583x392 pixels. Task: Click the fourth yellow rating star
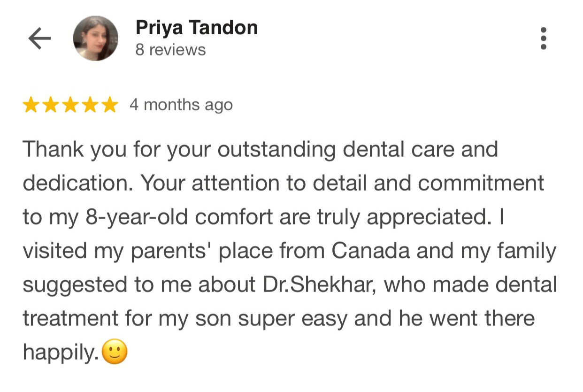(x=90, y=105)
